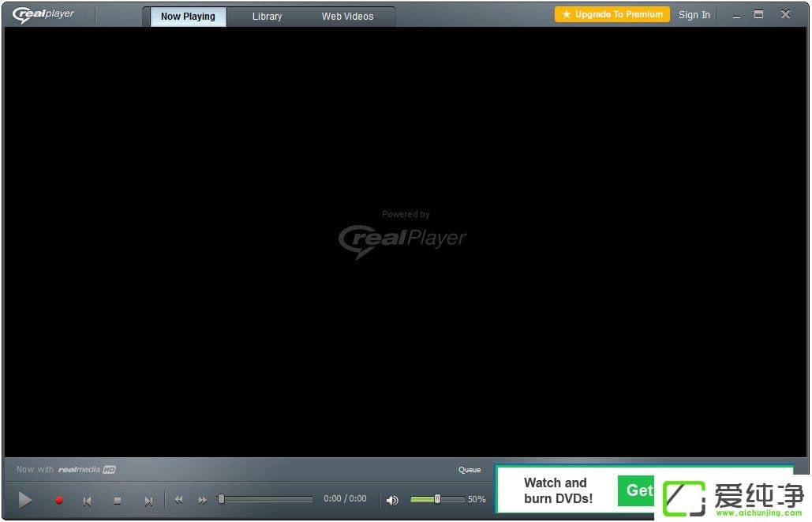Skip to the next track

pos(148,500)
